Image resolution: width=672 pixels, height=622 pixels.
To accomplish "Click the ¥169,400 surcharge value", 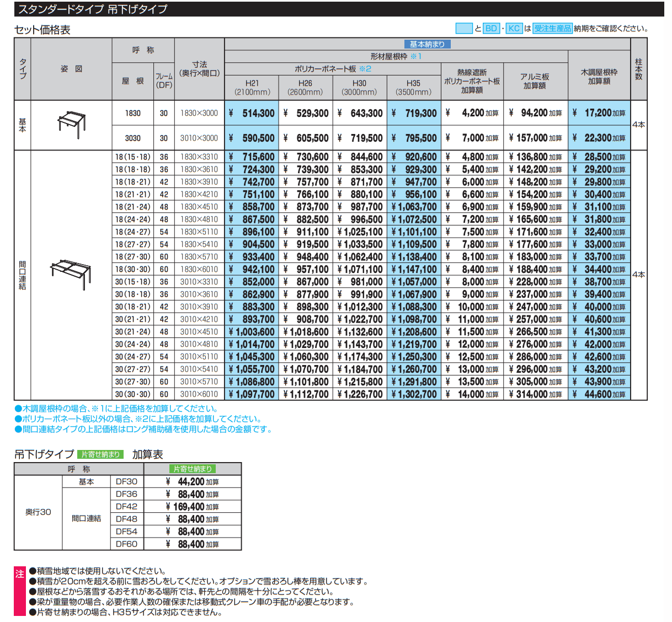I will [192, 506].
